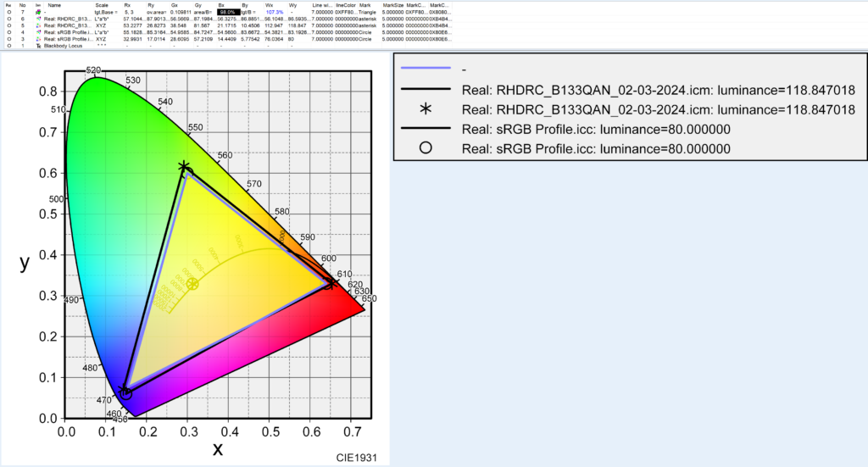Viewport: 868px width, 467px height.
Task: Click the Line width column header
Action: (321, 5)
